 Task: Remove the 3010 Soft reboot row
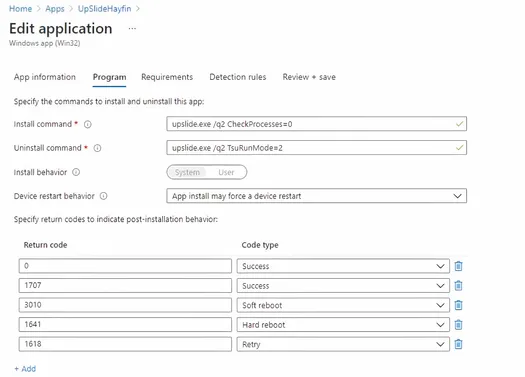coord(458,305)
